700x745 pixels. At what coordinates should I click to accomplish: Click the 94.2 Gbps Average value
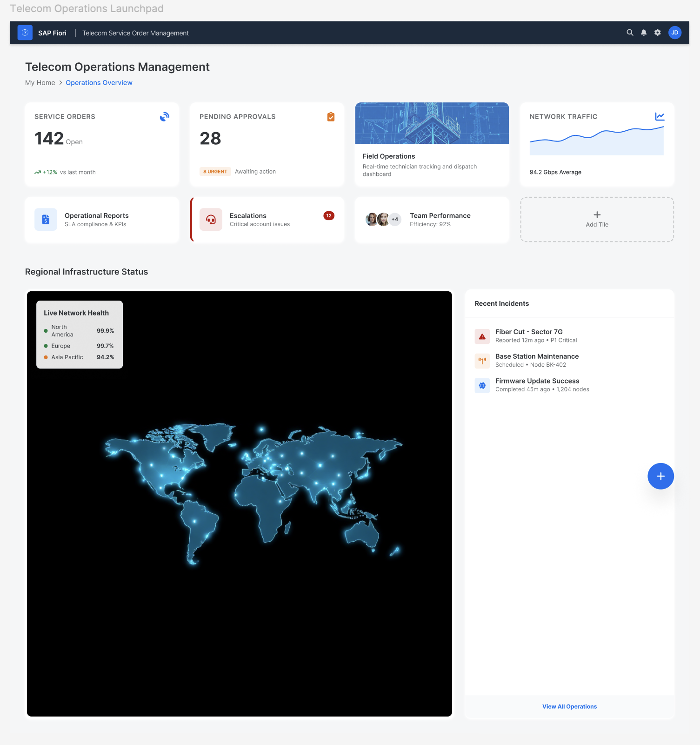coord(555,172)
